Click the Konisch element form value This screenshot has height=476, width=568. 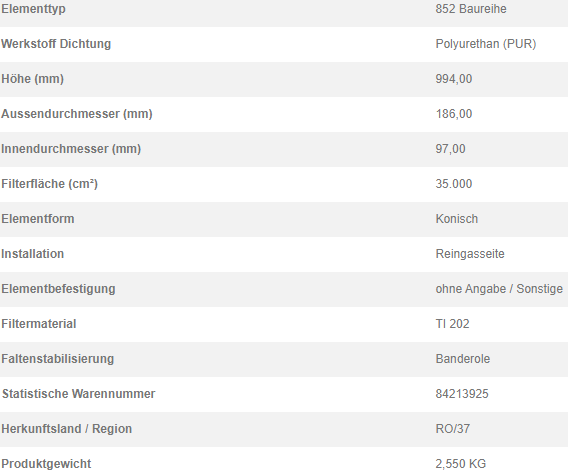tap(457, 219)
